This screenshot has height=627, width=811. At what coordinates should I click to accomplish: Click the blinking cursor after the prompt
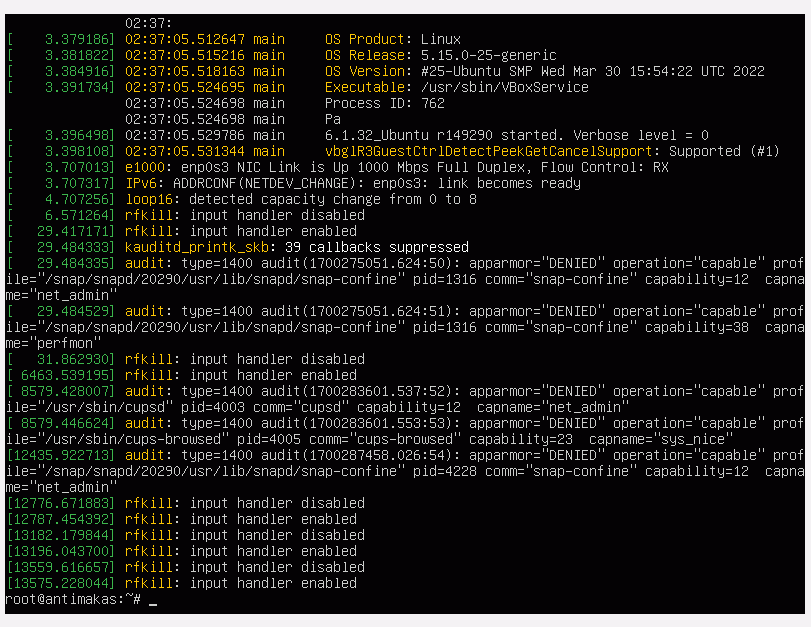153,603
